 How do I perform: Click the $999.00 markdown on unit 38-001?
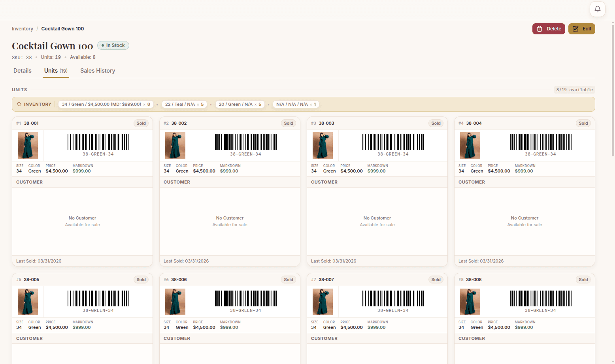point(82,171)
